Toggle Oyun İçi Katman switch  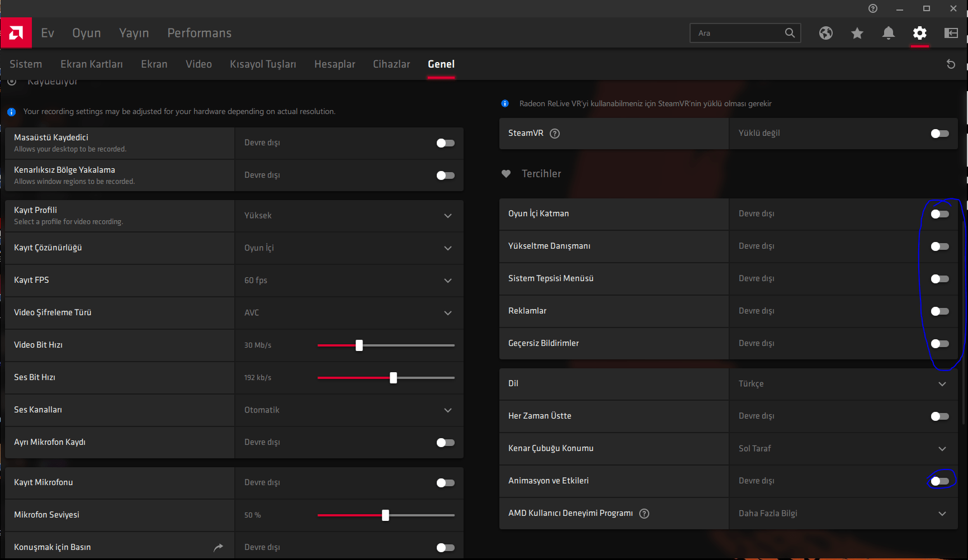click(x=939, y=214)
